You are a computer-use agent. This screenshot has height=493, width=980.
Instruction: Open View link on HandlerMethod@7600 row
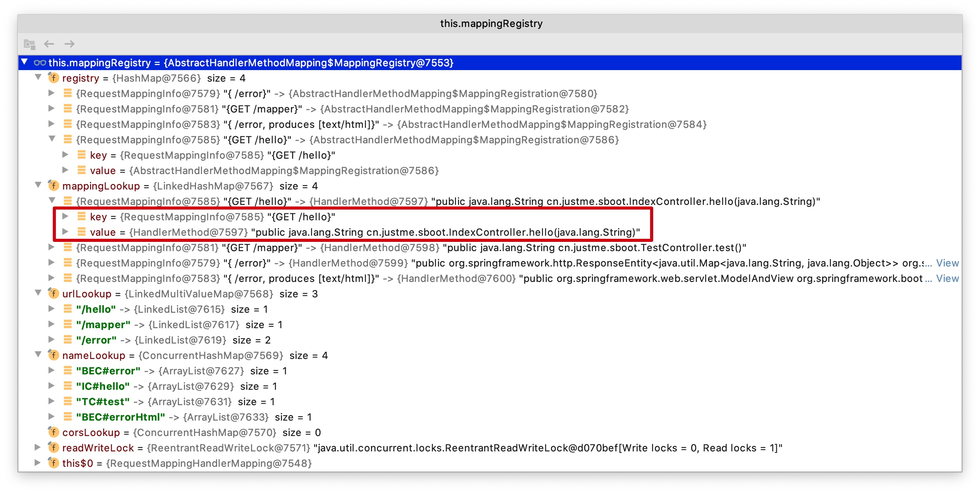coord(947,278)
